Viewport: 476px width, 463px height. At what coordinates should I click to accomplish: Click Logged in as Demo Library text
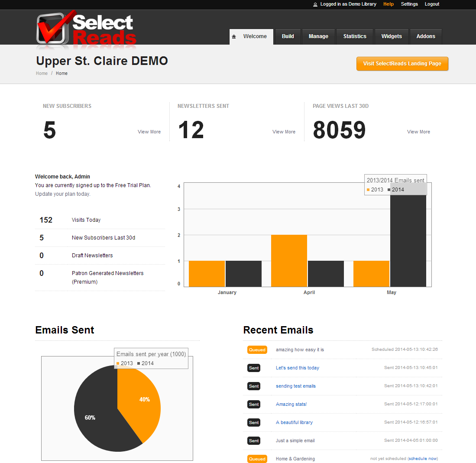tap(348, 4)
